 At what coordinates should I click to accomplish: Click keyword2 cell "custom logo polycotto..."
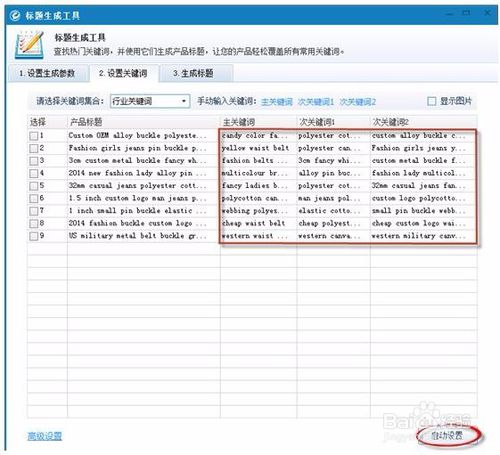pyautogui.click(x=419, y=199)
